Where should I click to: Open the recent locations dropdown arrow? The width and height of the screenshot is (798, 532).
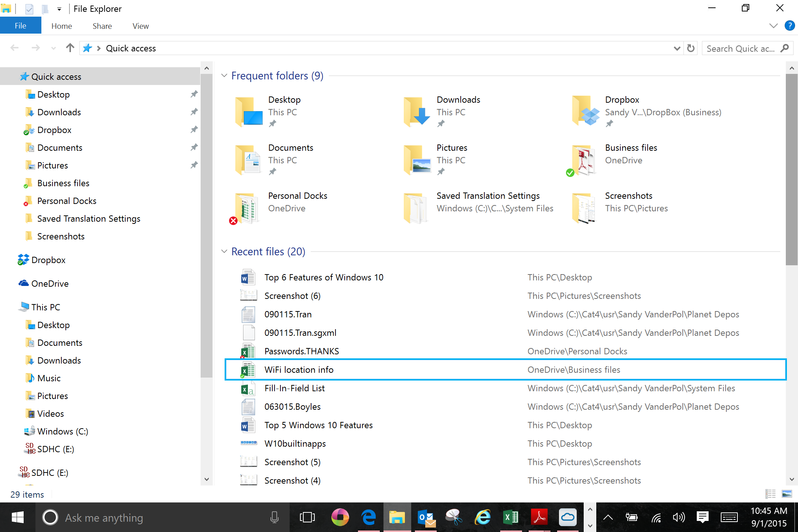click(x=54, y=48)
